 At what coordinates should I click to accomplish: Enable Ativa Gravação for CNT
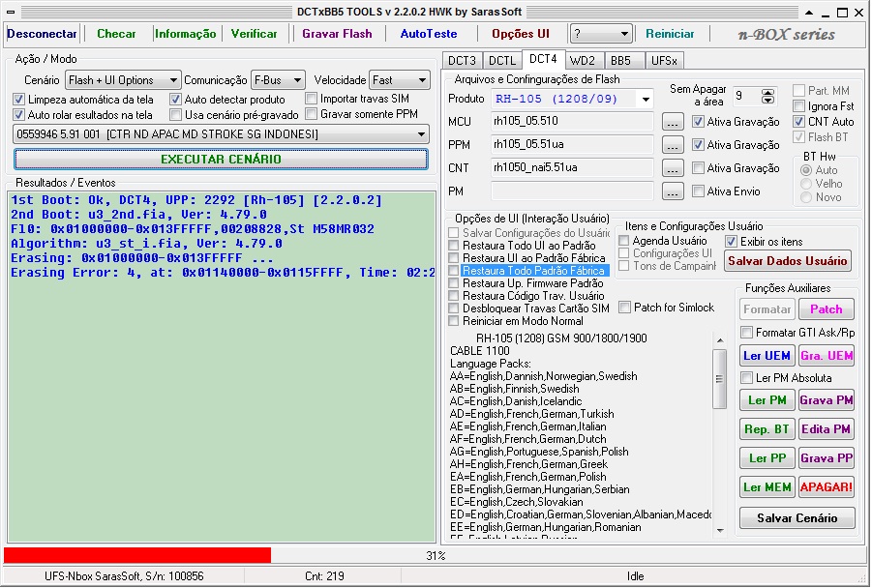point(698,168)
